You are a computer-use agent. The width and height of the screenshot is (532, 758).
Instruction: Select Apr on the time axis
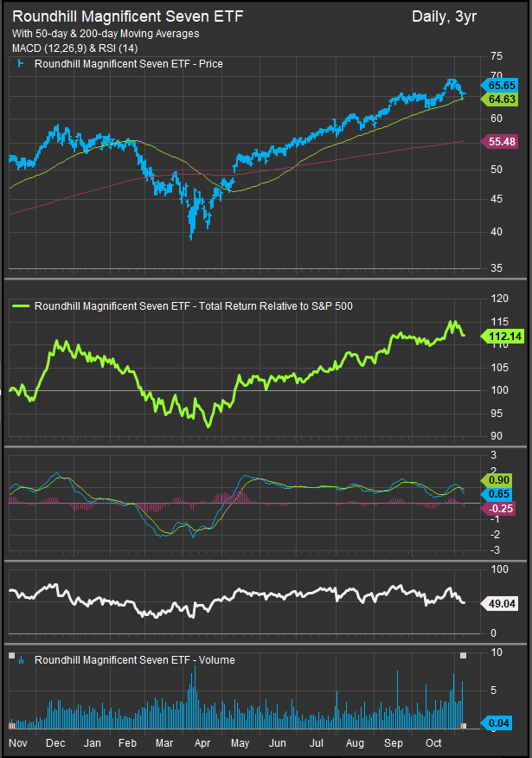click(202, 743)
